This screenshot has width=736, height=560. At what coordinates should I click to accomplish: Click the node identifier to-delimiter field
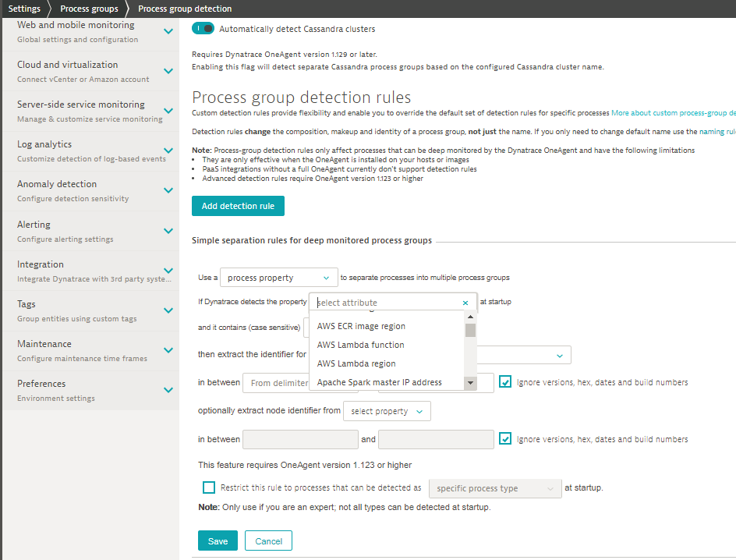(x=436, y=439)
